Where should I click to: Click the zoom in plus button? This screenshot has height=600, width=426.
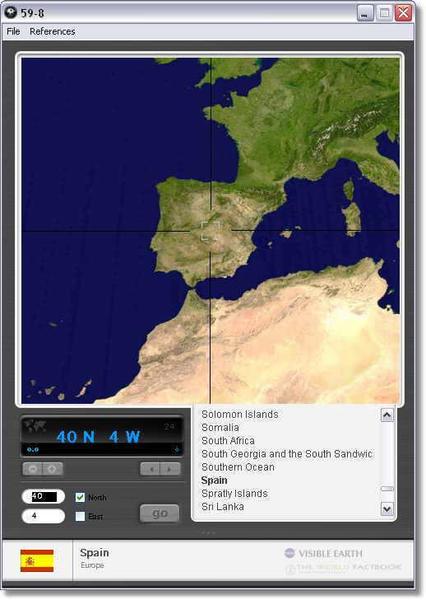coord(52,469)
